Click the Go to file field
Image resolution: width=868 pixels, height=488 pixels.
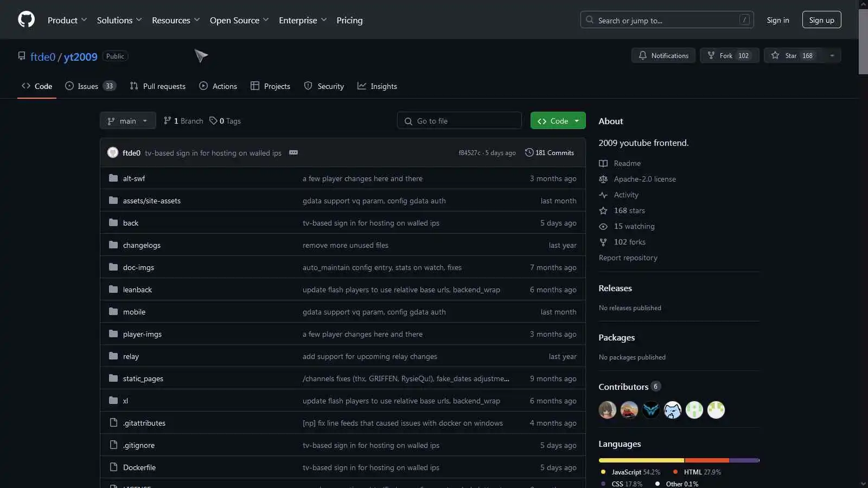[x=459, y=121]
